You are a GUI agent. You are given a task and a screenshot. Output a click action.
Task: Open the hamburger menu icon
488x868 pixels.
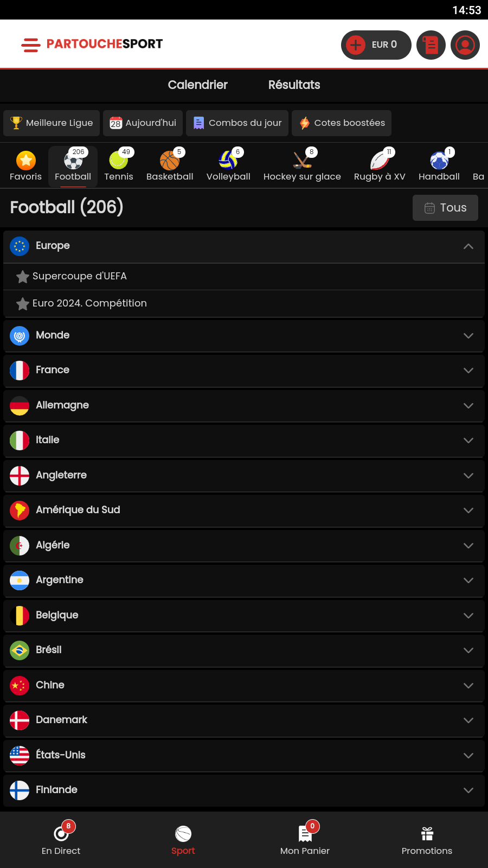pyautogui.click(x=30, y=44)
